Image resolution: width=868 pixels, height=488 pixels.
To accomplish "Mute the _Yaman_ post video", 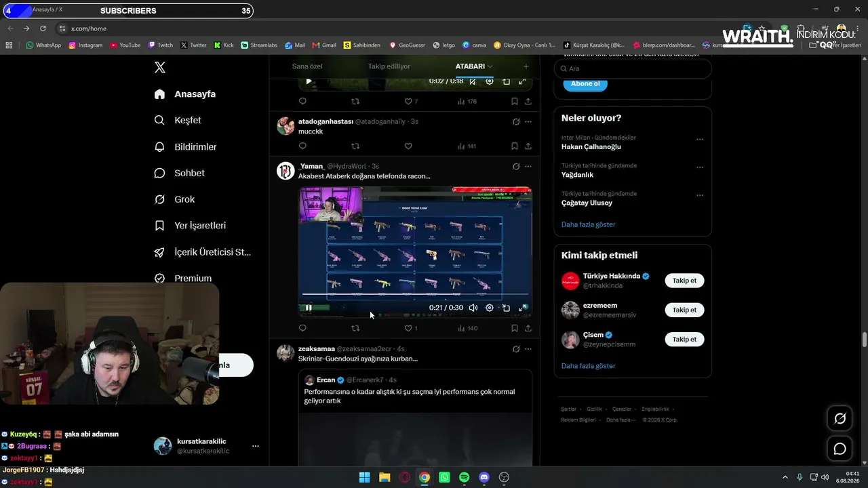I will click(473, 308).
